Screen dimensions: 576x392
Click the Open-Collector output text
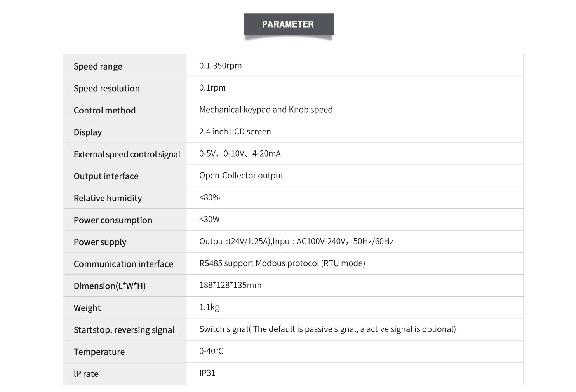[x=241, y=176]
